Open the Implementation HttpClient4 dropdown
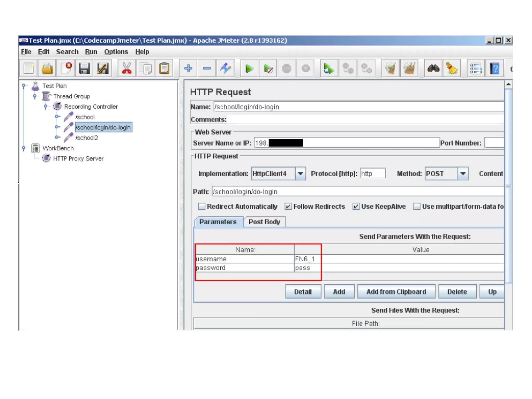The image size is (532, 399). coord(300,174)
